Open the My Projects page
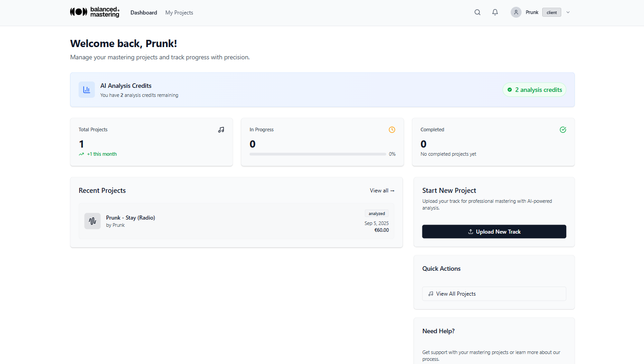 point(179,12)
